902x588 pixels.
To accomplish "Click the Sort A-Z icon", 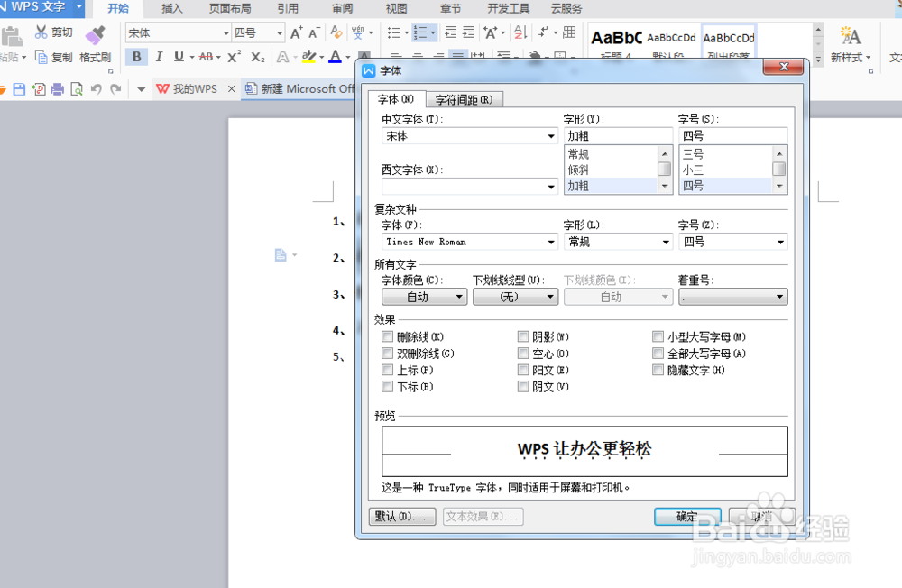I will coord(520,32).
